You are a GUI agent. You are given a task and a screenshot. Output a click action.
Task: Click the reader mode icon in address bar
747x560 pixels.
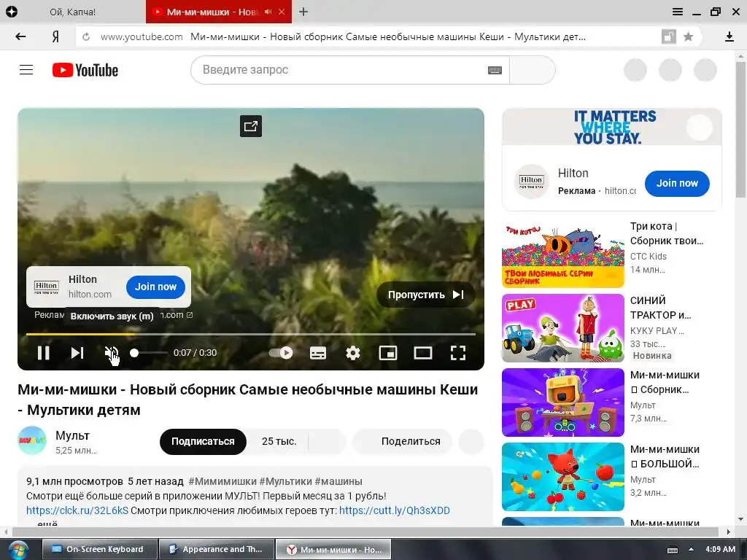668,36
